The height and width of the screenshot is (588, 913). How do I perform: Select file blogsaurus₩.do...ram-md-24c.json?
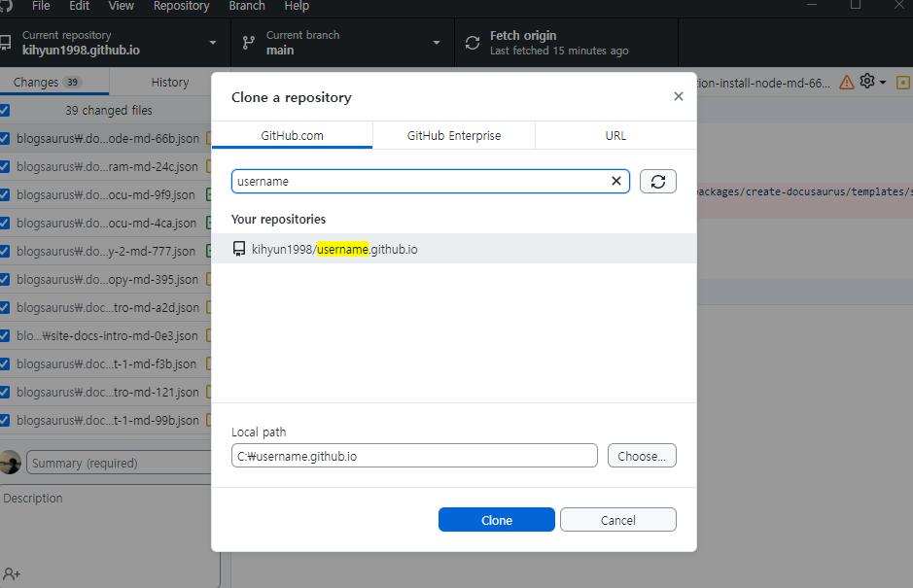108,166
